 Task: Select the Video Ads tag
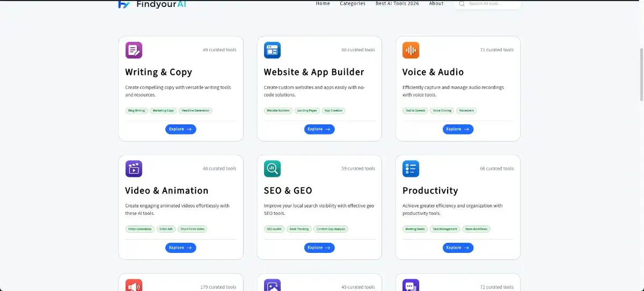pyautogui.click(x=166, y=229)
